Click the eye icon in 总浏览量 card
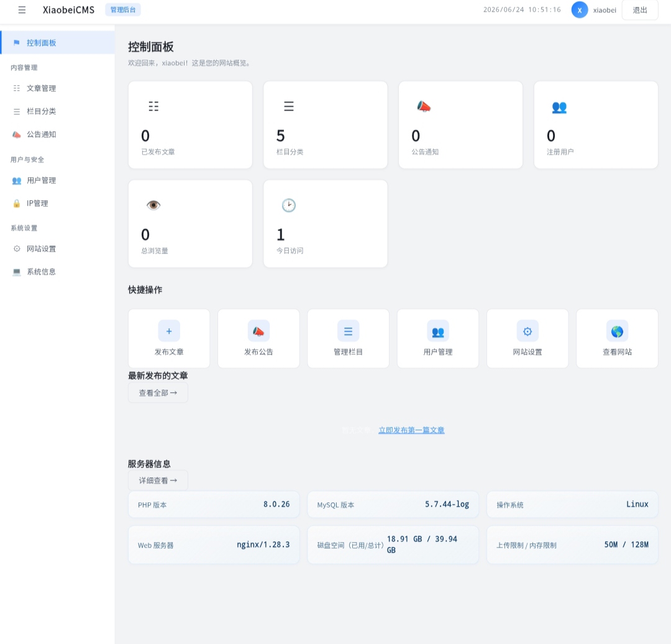 pos(153,205)
